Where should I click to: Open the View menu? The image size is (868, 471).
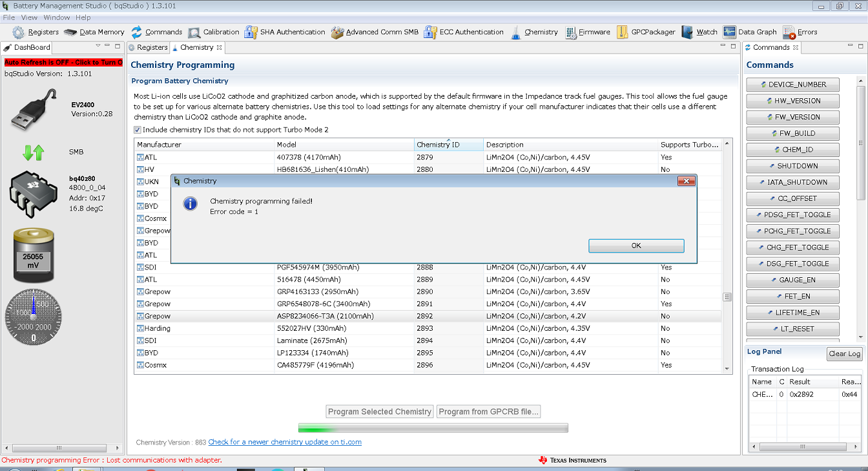tap(29, 17)
